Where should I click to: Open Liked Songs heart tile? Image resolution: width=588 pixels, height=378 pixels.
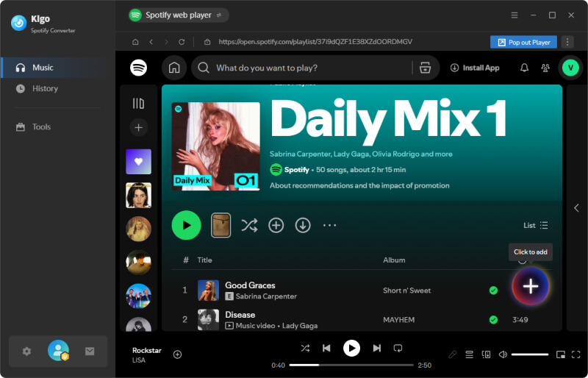pyautogui.click(x=138, y=162)
